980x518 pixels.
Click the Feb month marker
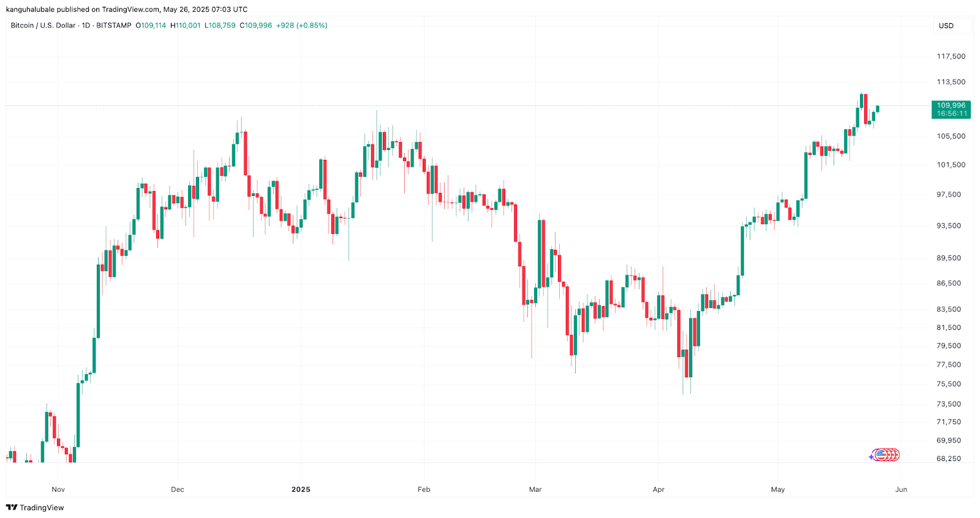coord(424,489)
